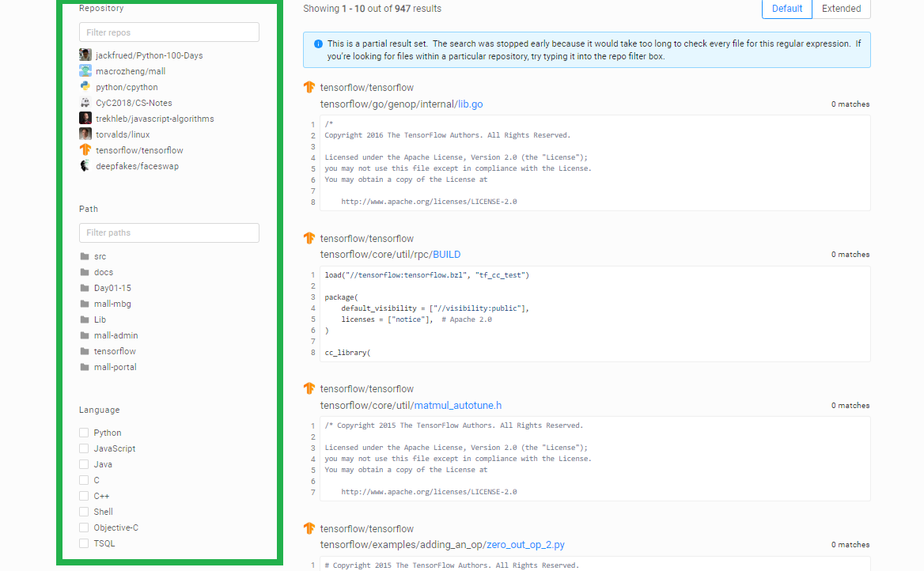The image size is (924, 571).
Task: Click the python/cpython logo icon
Action: [85, 87]
